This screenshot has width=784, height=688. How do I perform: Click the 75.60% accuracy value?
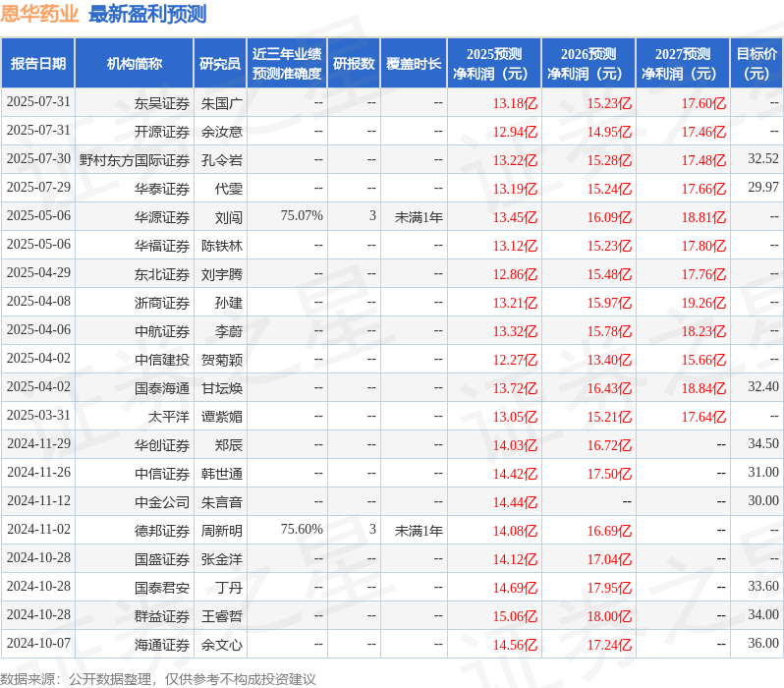pyautogui.click(x=302, y=530)
